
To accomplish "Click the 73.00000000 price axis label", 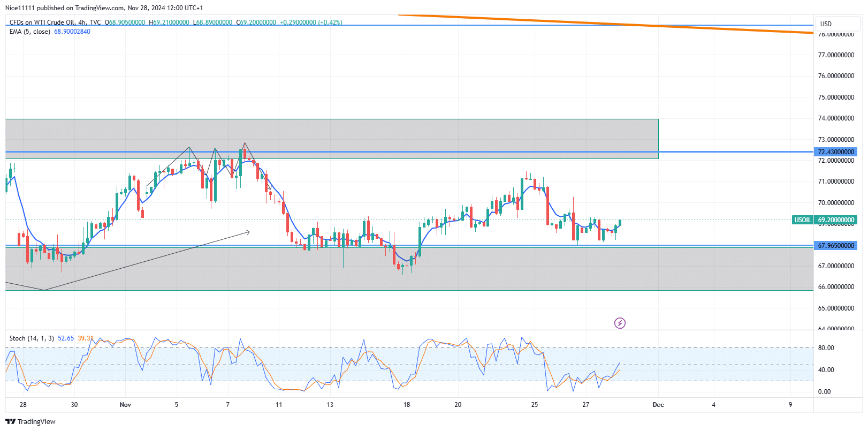I will pyautogui.click(x=836, y=140).
